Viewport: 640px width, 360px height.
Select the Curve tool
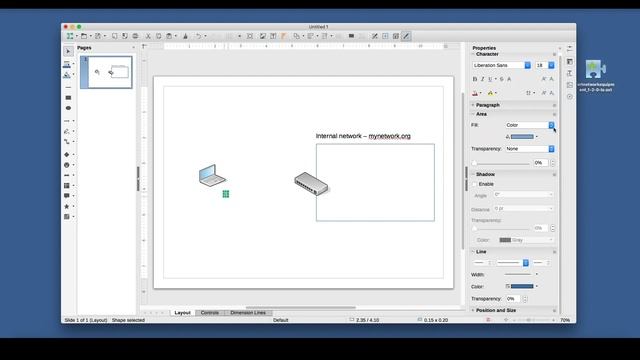[67, 131]
